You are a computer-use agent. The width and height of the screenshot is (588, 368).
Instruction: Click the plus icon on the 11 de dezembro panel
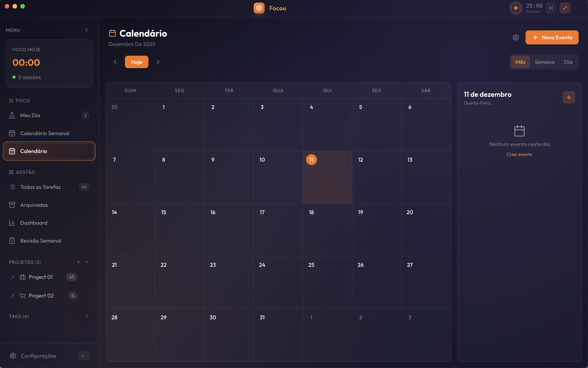(x=569, y=97)
